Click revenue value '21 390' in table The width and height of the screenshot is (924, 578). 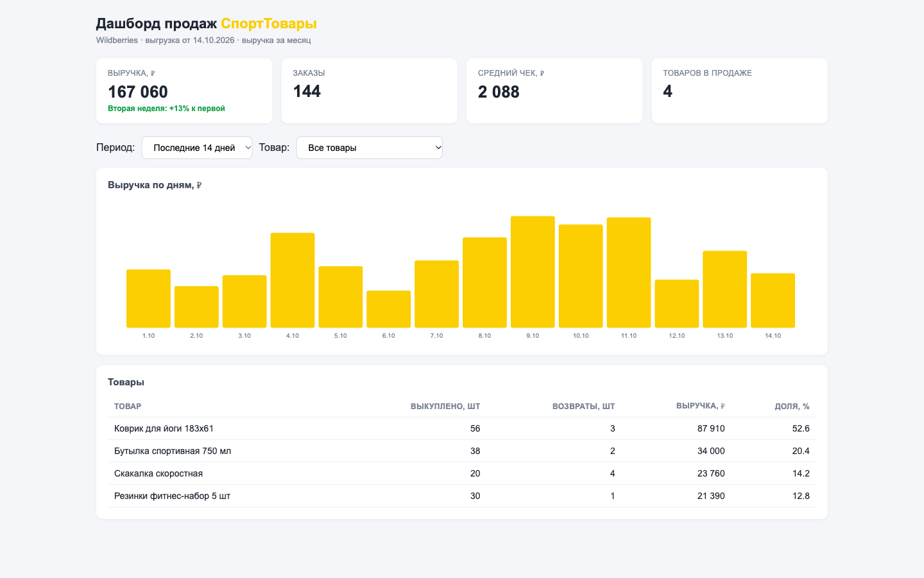[711, 496]
